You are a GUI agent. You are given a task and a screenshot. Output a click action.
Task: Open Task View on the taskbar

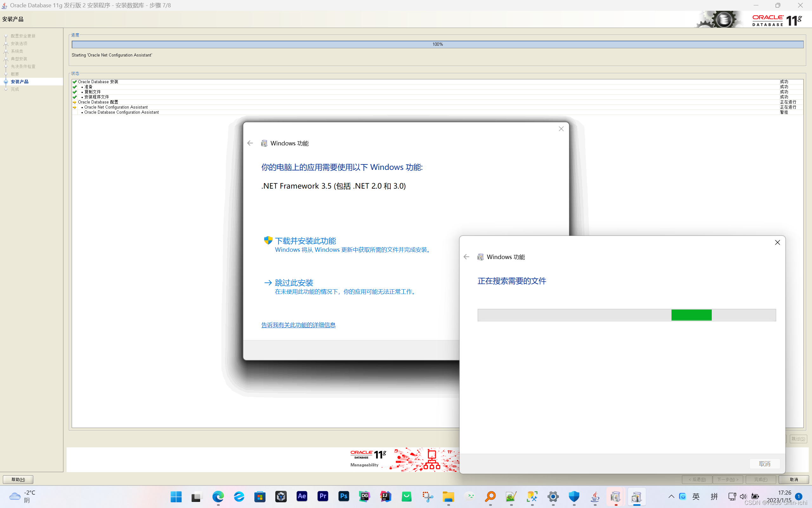pos(197,497)
